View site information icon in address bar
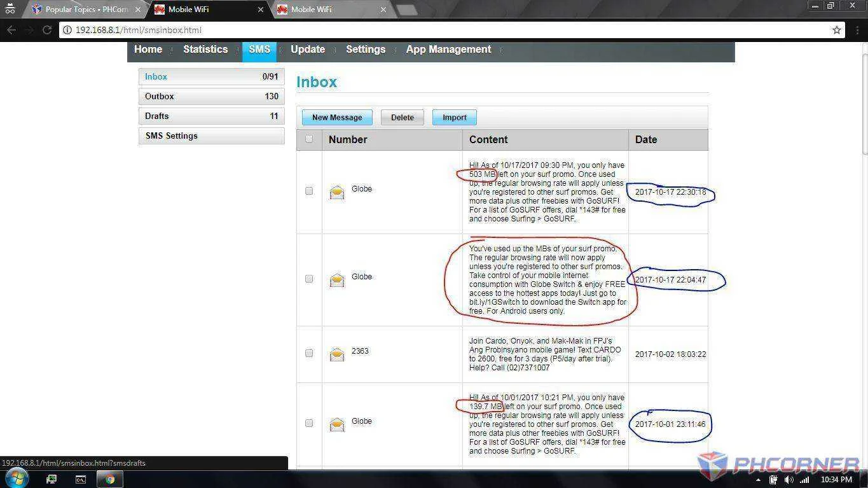 pos(68,30)
